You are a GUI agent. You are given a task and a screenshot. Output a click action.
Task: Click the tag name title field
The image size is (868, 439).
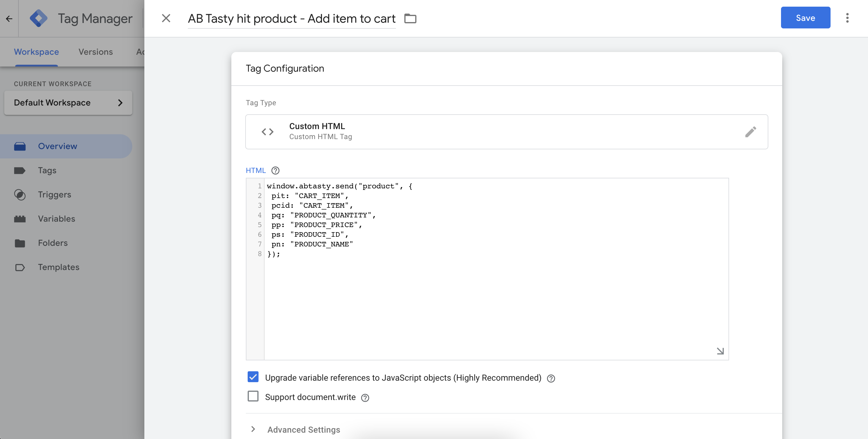click(x=291, y=18)
